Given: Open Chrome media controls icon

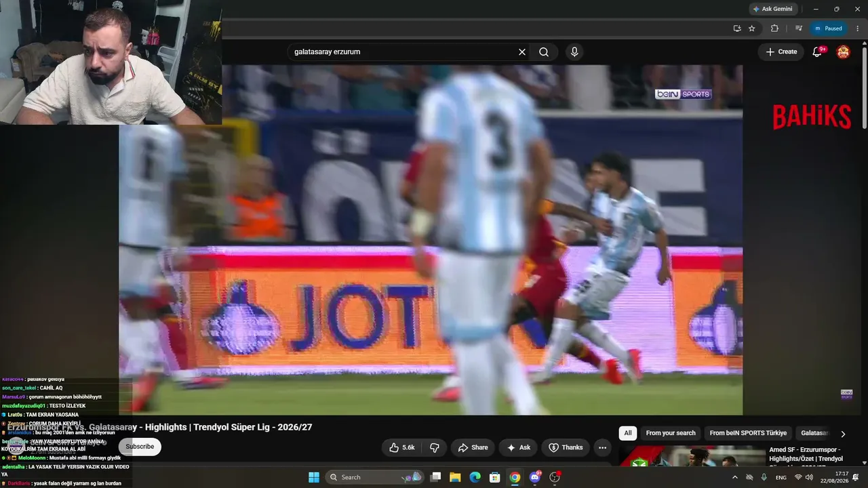Looking at the screenshot, I should (x=799, y=28).
